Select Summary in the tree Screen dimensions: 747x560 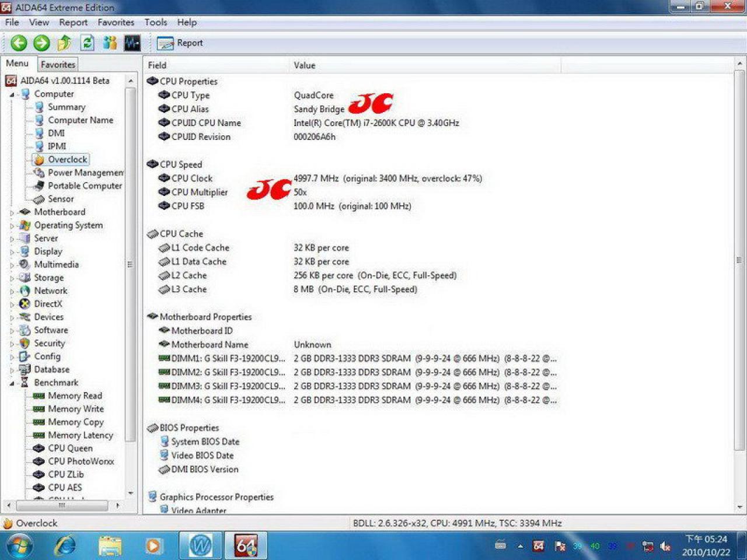[67, 107]
